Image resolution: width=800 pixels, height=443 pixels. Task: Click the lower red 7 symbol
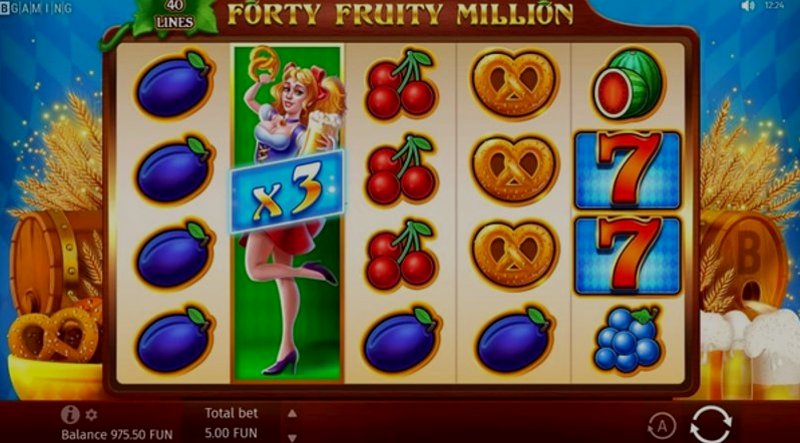pyautogui.click(x=628, y=256)
